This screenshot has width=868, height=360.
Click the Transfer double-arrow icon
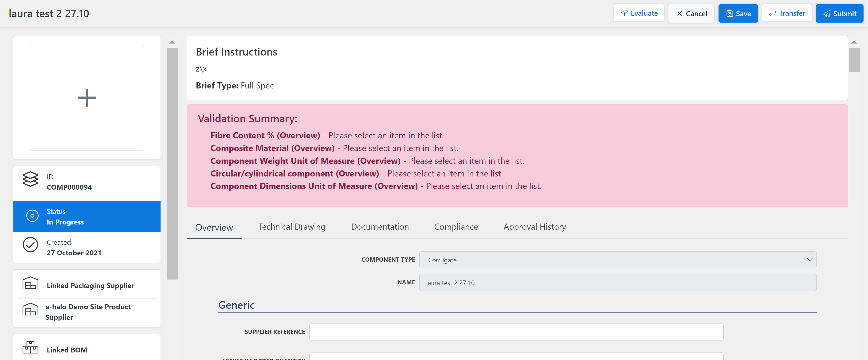(x=773, y=13)
